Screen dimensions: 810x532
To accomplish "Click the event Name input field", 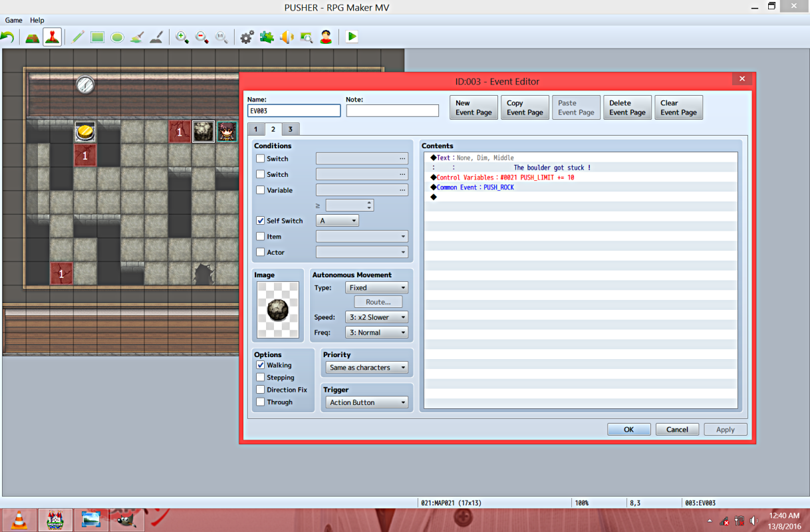I will (x=294, y=111).
